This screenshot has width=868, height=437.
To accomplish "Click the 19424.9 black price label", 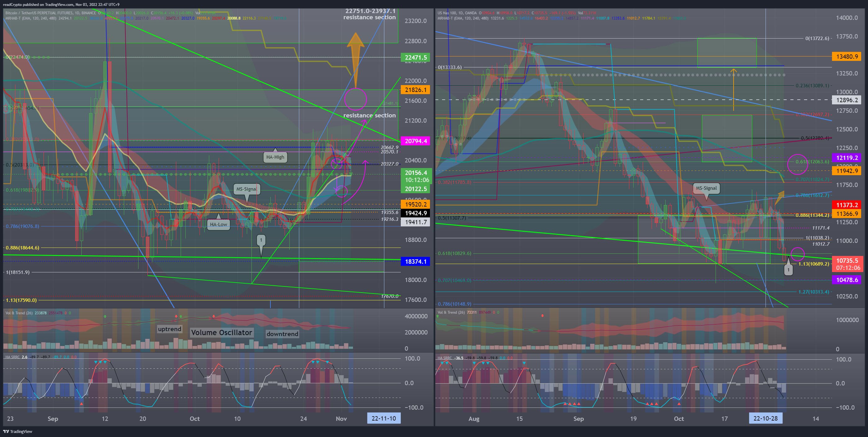I will coord(415,213).
